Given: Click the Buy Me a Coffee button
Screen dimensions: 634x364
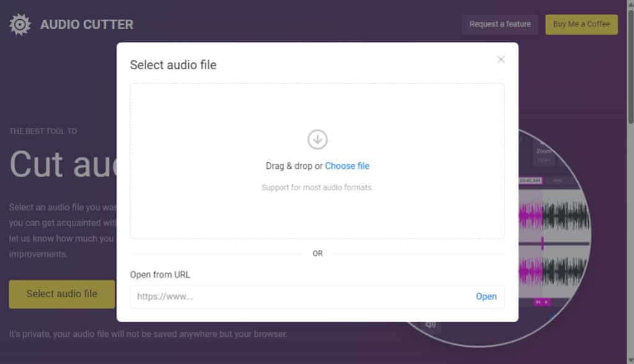Looking at the screenshot, I should pyautogui.click(x=581, y=24).
